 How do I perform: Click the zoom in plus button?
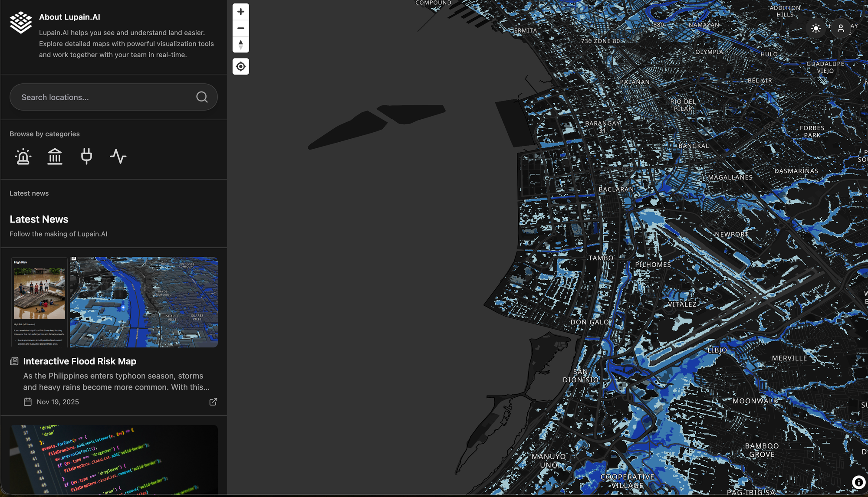coord(240,12)
